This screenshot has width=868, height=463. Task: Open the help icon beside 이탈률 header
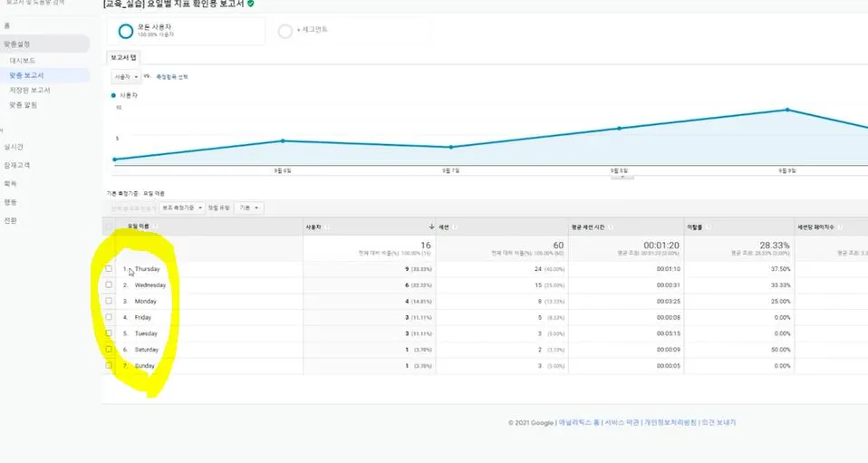(709, 227)
